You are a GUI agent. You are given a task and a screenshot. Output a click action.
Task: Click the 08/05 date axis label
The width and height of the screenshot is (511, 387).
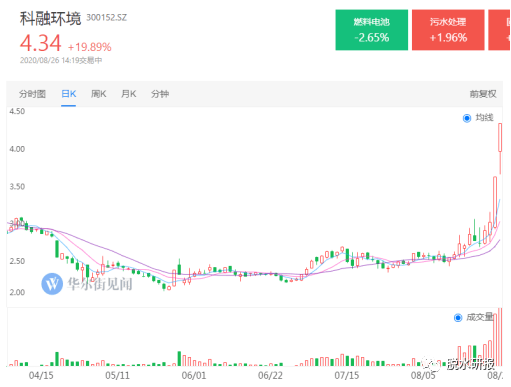click(x=423, y=376)
